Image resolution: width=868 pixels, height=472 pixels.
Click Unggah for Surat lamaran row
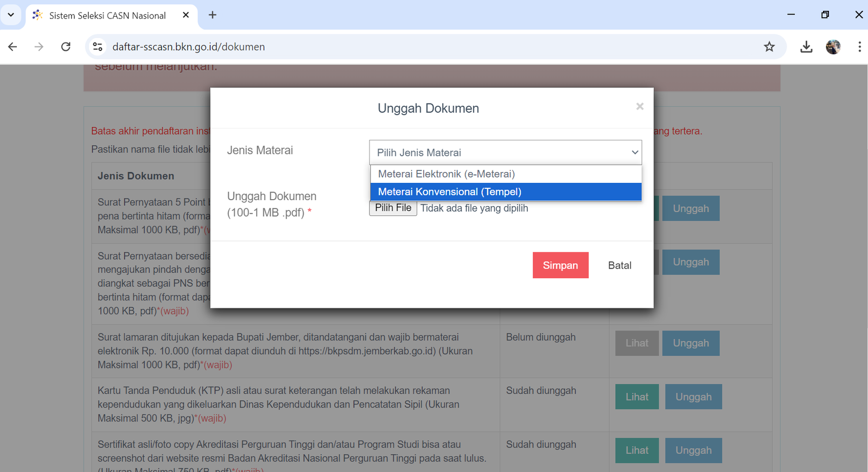691,343
